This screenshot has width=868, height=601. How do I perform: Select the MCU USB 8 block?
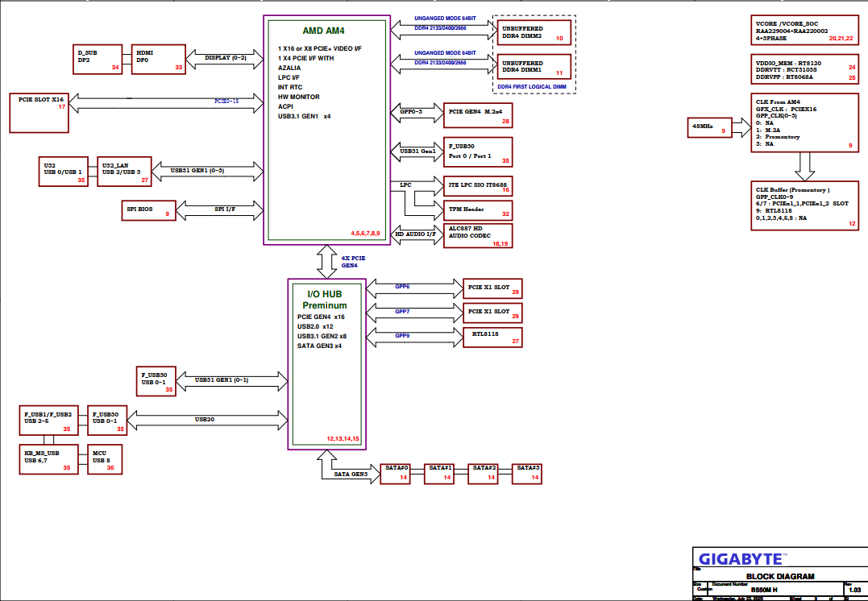point(105,459)
